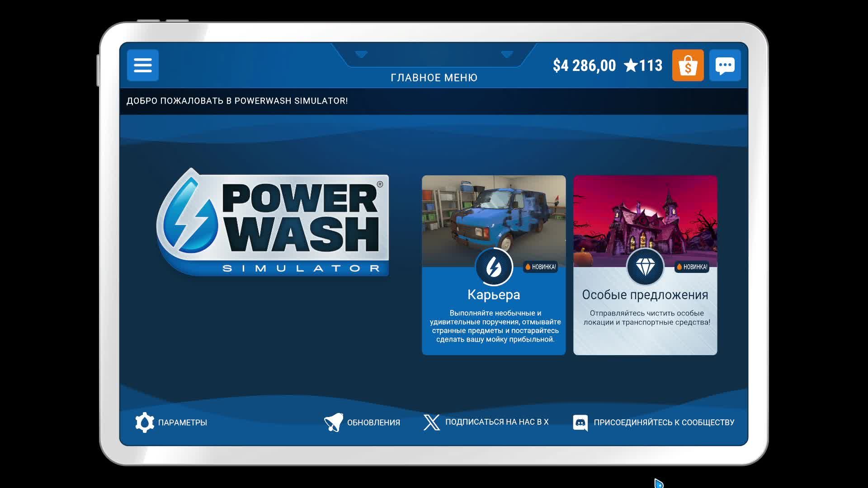The width and height of the screenshot is (868, 488).
Task: Click the Карьера description text
Action: click(495, 326)
